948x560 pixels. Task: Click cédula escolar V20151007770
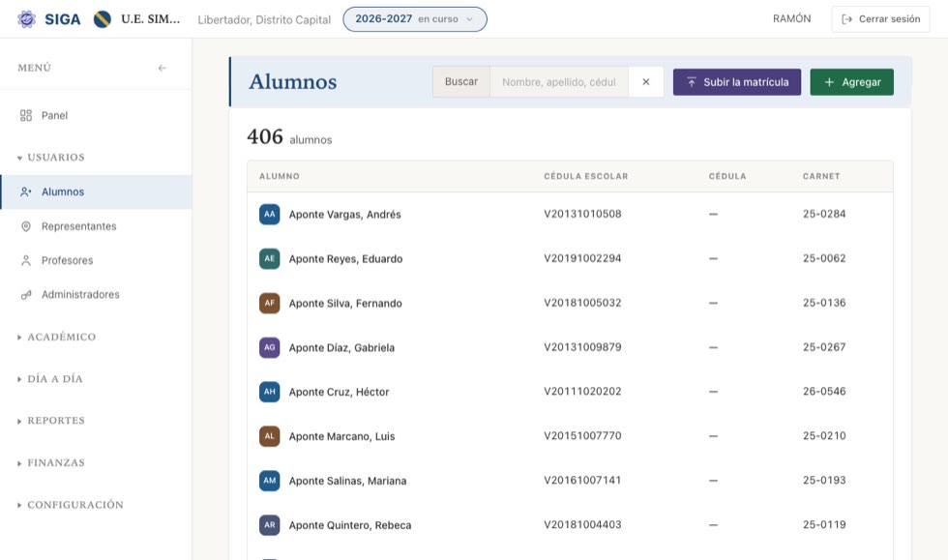[x=582, y=435]
